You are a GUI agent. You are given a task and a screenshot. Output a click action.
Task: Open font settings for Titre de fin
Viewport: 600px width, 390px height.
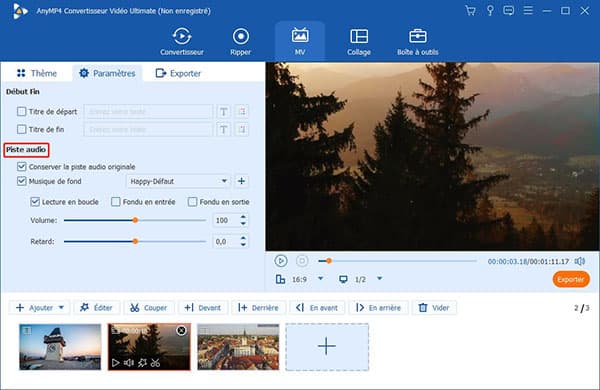[x=223, y=129]
